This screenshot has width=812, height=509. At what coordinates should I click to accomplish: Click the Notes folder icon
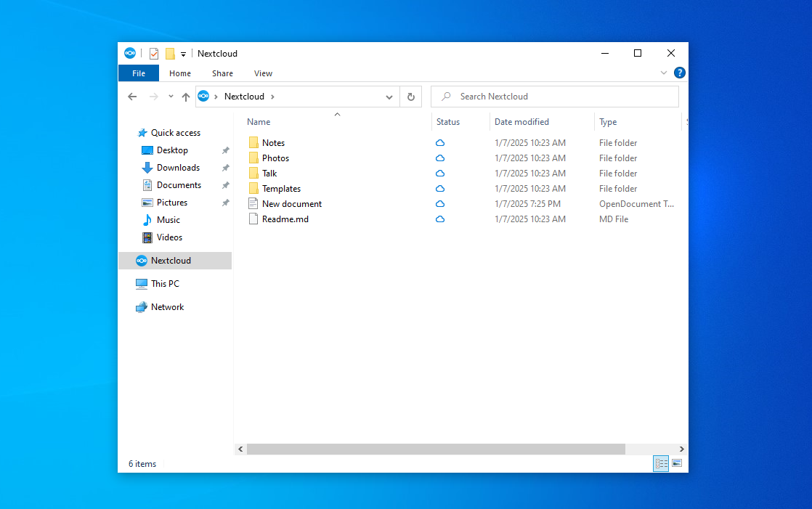click(253, 142)
